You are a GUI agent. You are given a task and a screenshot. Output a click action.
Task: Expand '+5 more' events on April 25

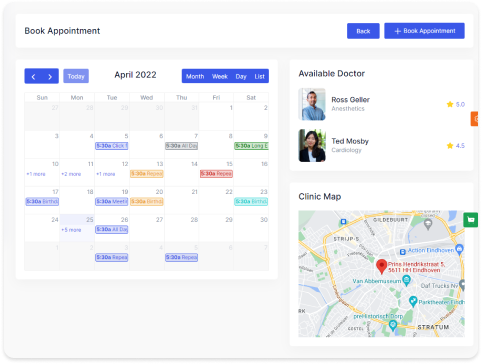71,230
